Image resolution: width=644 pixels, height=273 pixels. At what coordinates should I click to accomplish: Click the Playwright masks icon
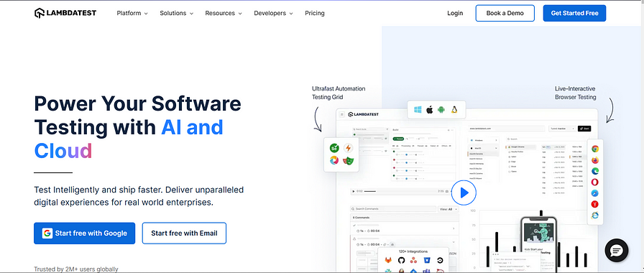pyautogui.click(x=349, y=160)
